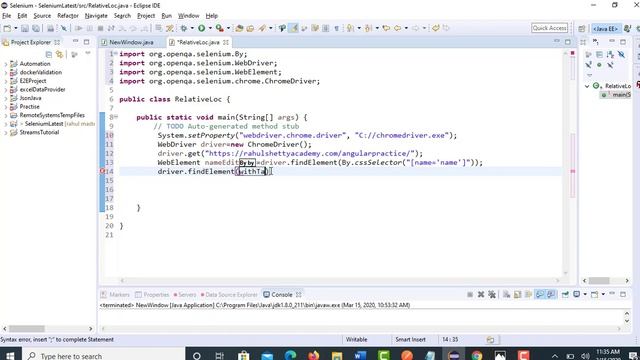
Task: Click the Search flashlight toolbar icon
Action: 262,28
